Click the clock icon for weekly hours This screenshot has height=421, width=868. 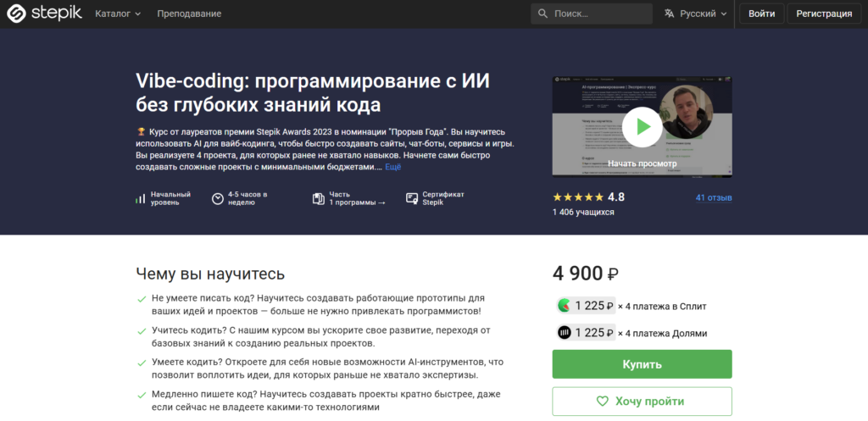pyautogui.click(x=218, y=198)
